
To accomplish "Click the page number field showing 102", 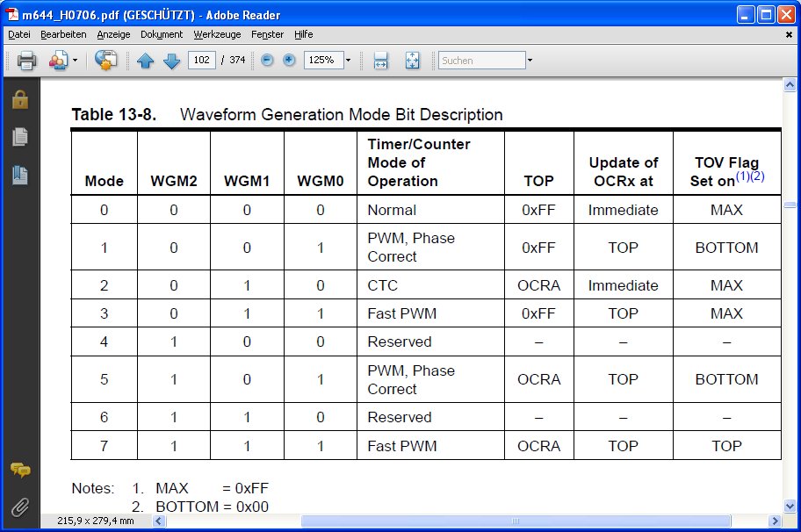I will (x=202, y=60).
